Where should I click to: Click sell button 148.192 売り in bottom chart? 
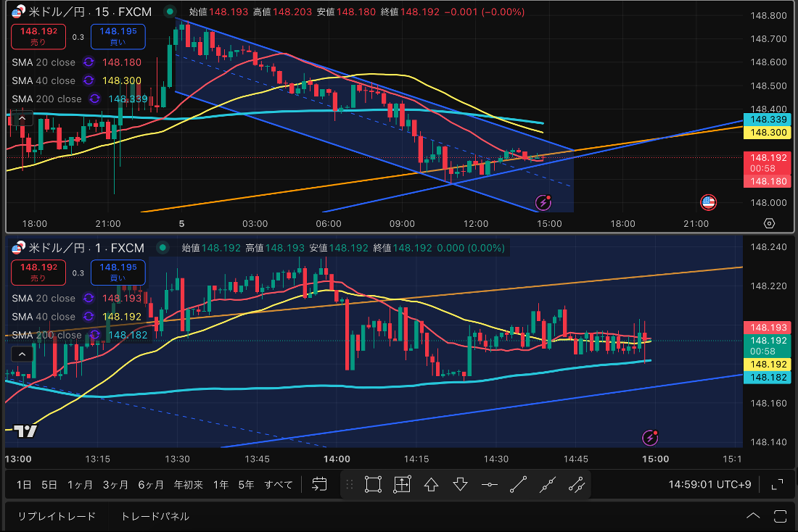pyautogui.click(x=38, y=273)
